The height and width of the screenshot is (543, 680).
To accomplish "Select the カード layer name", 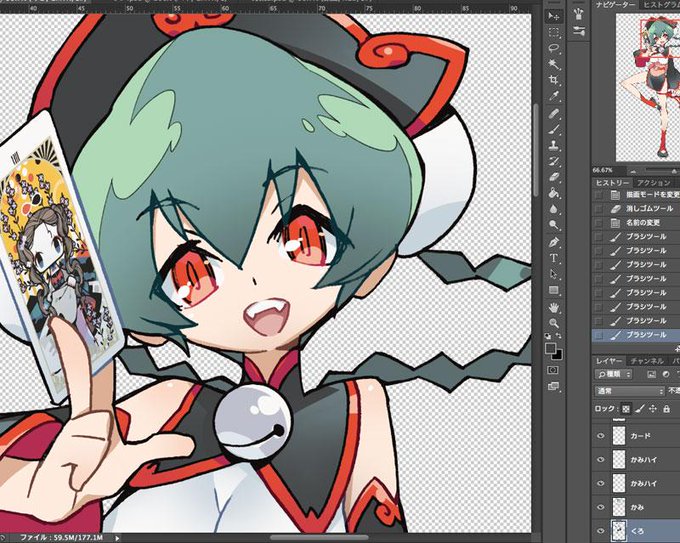I will pyautogui.click(x=641, y=436).
